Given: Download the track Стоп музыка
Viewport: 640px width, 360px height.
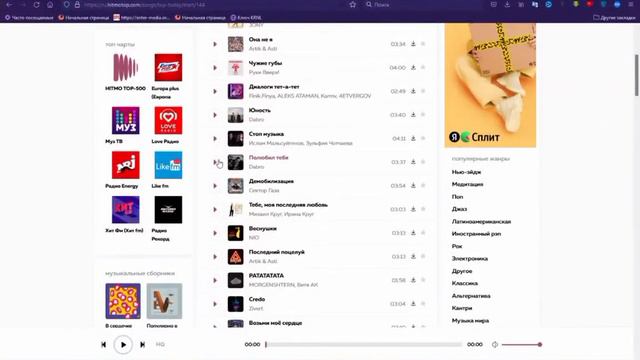Looking at the screenshot, I should pyautogui.click(x=413, y=138).
